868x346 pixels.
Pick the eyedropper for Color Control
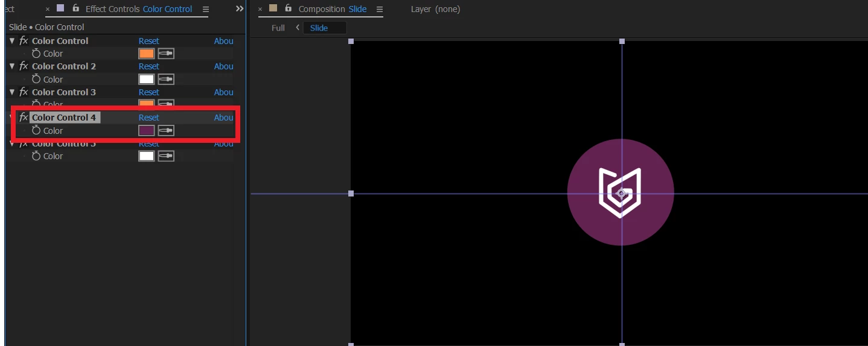166,54
